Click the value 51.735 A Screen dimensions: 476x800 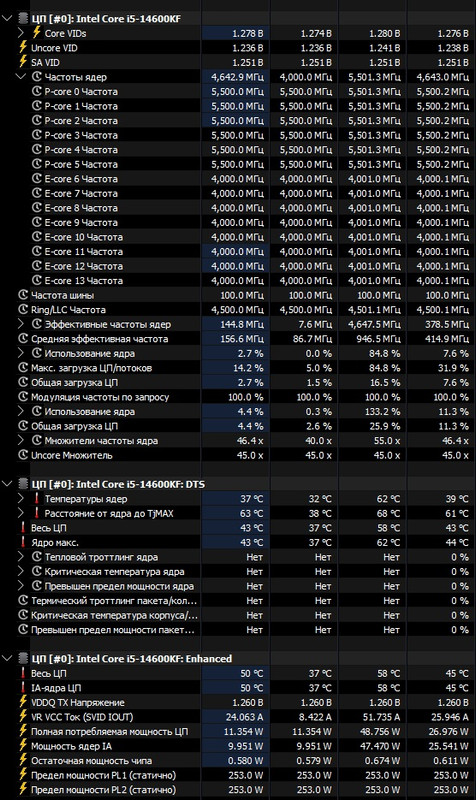(381, 717)
